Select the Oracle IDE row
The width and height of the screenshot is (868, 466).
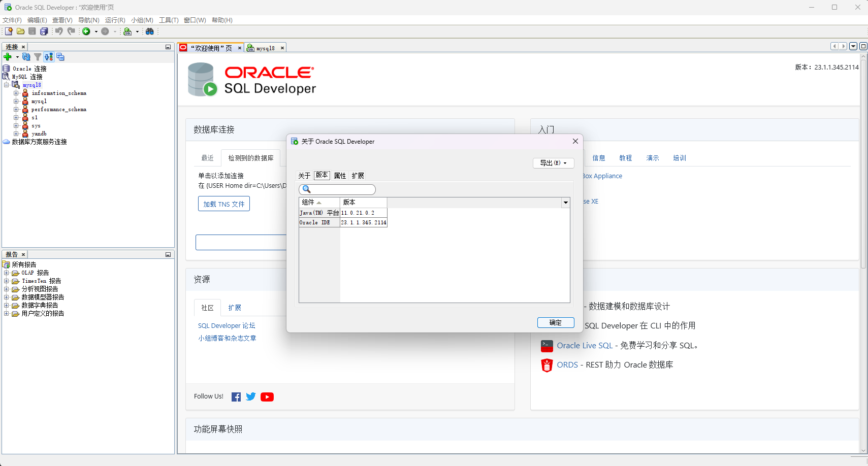pos(343,222)
